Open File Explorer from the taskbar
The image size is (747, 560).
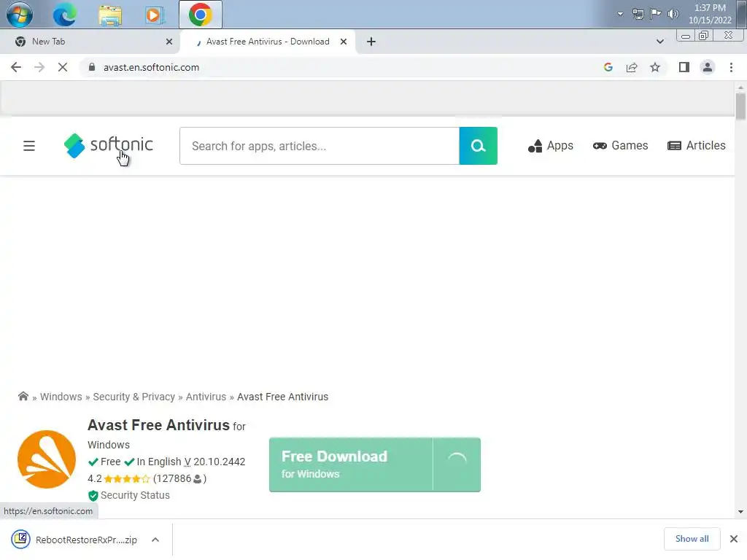coord(110,15)
